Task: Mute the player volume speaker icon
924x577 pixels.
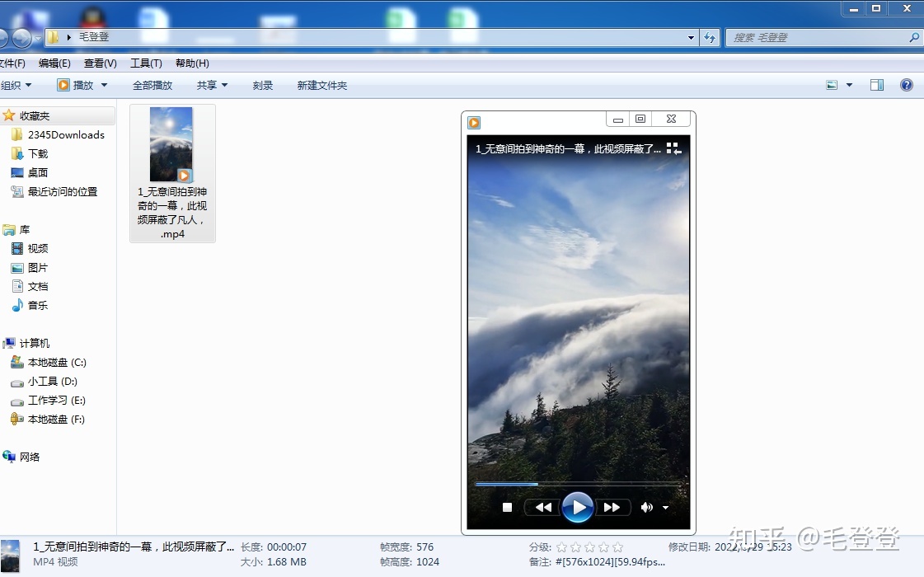Action: (x=647, y=508)
